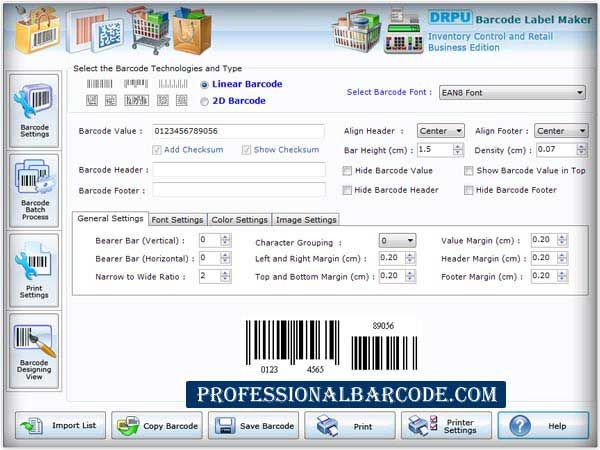This screenshot has height=450, width=600.
Task: Adjust the Header Margin spinner
Action: (562, 258)
